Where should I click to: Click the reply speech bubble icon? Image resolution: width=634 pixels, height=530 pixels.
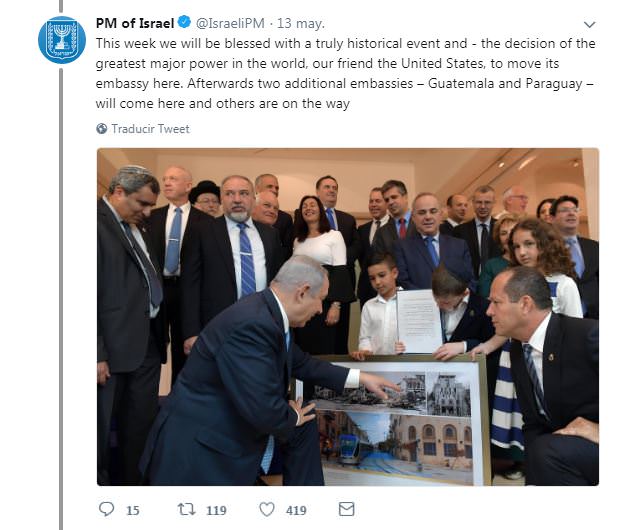click(106, 509)
